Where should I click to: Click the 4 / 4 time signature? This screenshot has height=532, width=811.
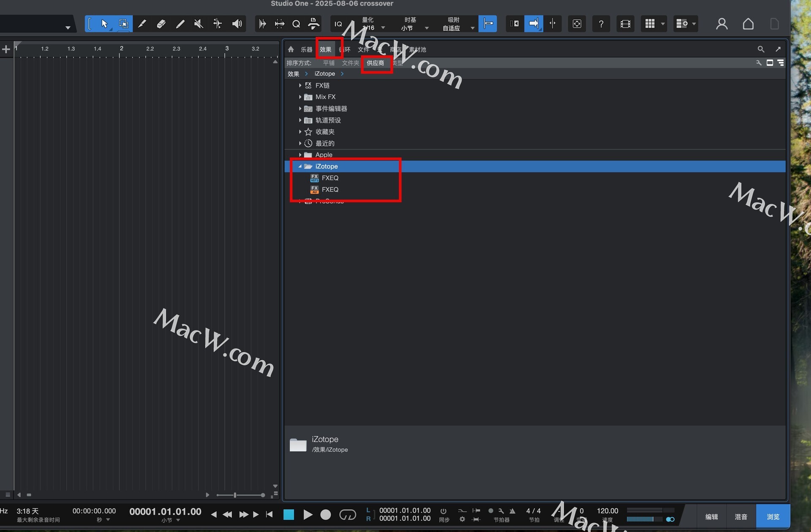point(533,511)
